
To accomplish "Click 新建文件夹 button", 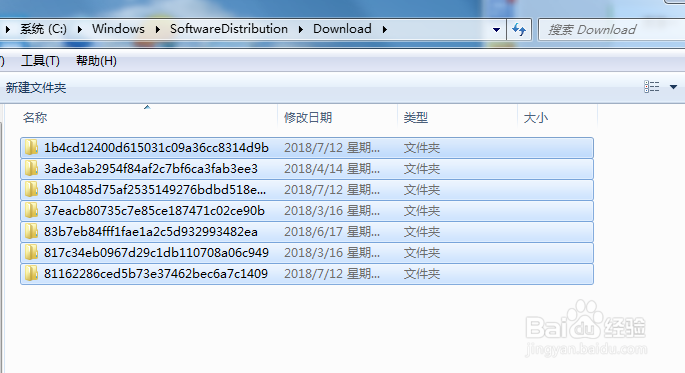I will tap(36, 88).
